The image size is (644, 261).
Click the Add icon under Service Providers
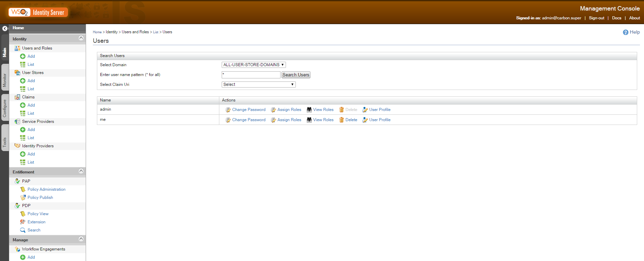pyautogui.click(x=23, y=130)
